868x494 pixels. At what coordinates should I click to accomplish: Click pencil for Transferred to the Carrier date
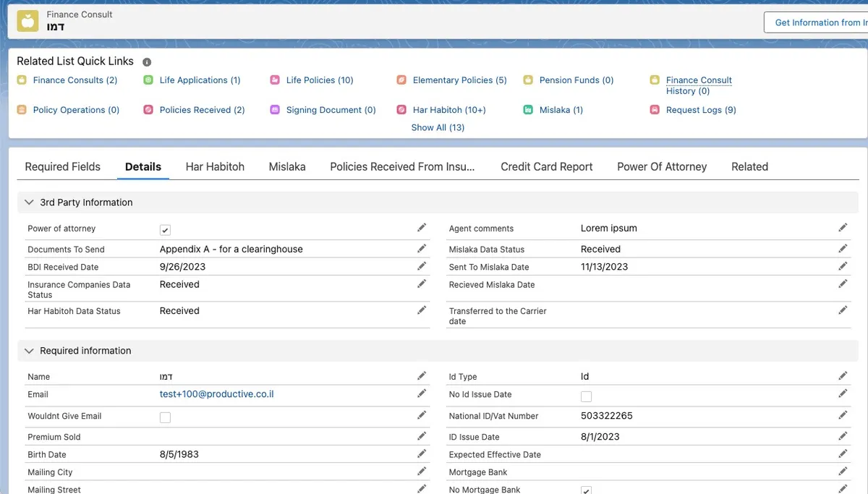(x=843, y=310)
